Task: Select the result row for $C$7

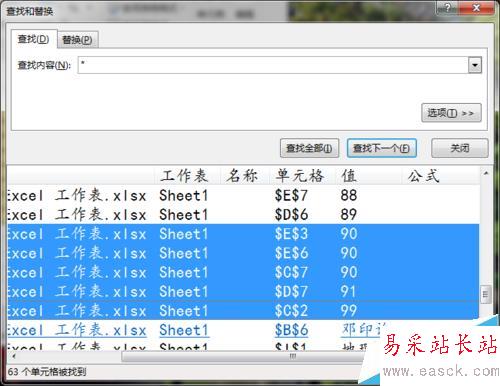Action: (243, 272)
